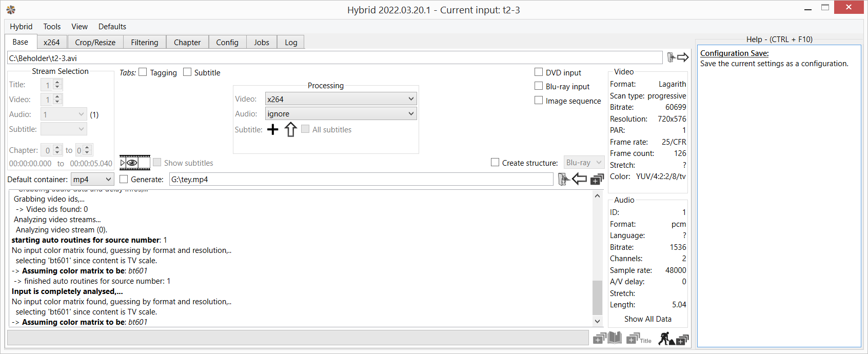The image size is (868, 354).
Task: Toggle the Create structure checkbox
Action: 495,163
